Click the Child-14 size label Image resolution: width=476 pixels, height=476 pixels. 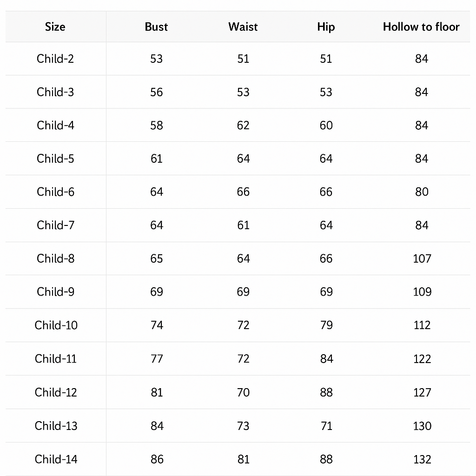(56, 459)
